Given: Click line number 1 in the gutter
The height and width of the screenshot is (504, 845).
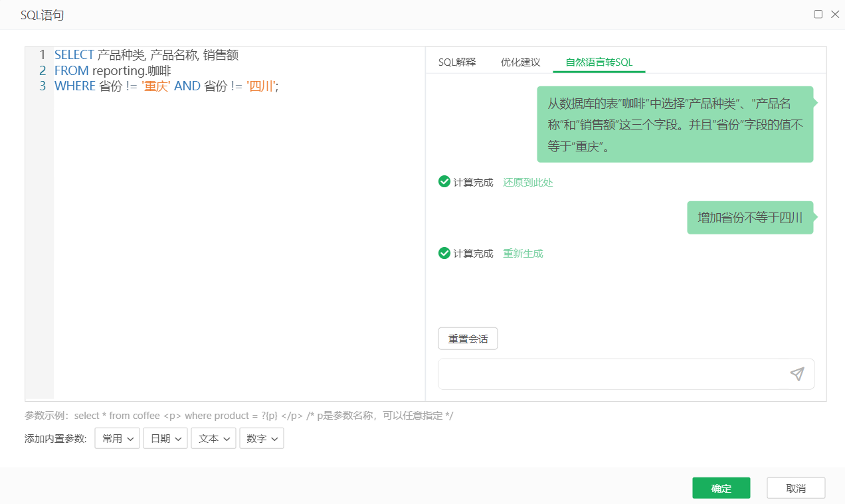Looking at the screenshot, I should 43,55.
